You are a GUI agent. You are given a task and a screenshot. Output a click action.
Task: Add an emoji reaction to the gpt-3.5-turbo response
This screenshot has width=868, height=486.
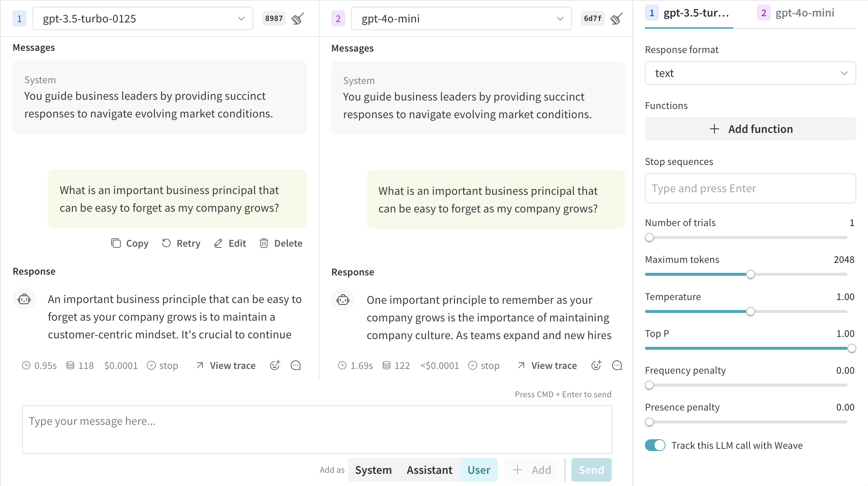point(275,365)
